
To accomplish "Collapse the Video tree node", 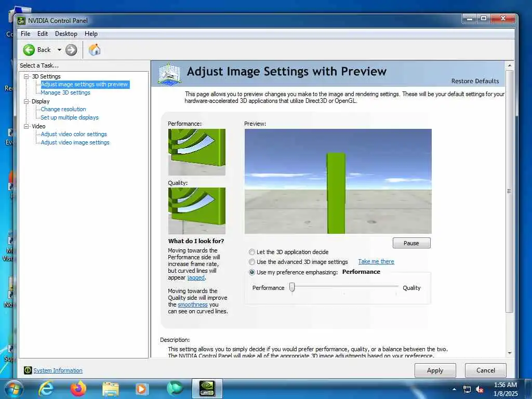I will click(26, 126).
